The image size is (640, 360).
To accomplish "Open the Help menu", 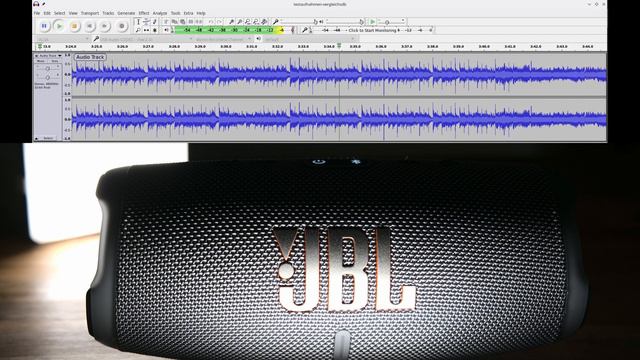I will click(201, 13).
